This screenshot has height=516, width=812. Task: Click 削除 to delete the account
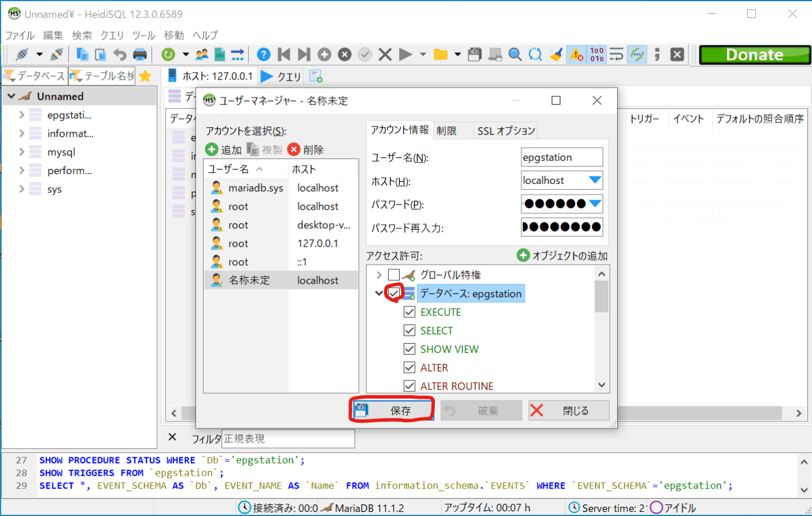coord(306,150)
